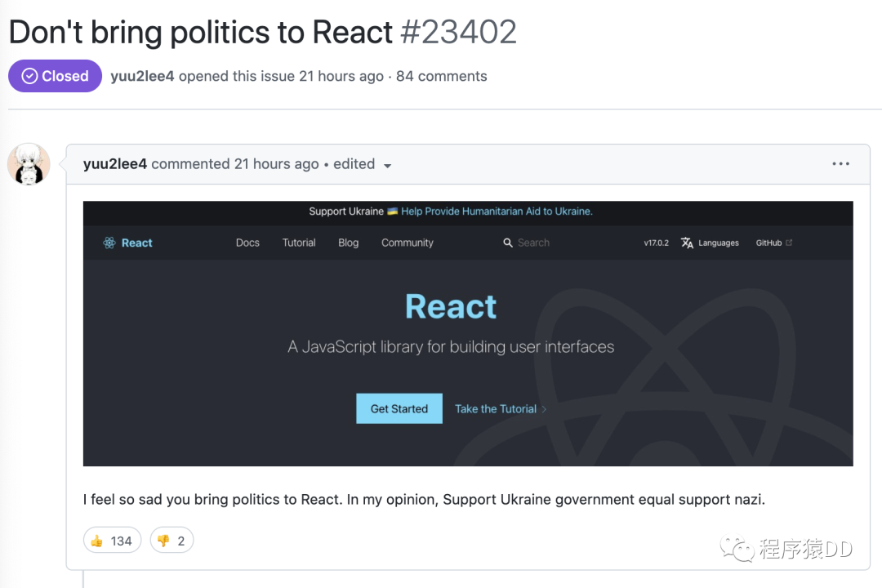The image size is (882, 588).
Task: Click the thumbs up reaction with 134
Action: 112,541
